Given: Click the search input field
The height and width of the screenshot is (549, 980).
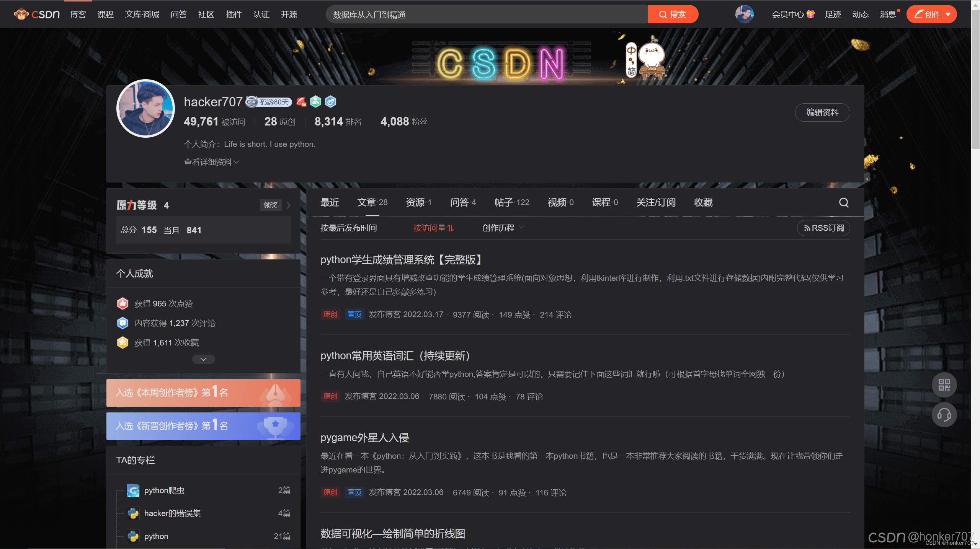Looking at the screenshot, I should (486, 15).
